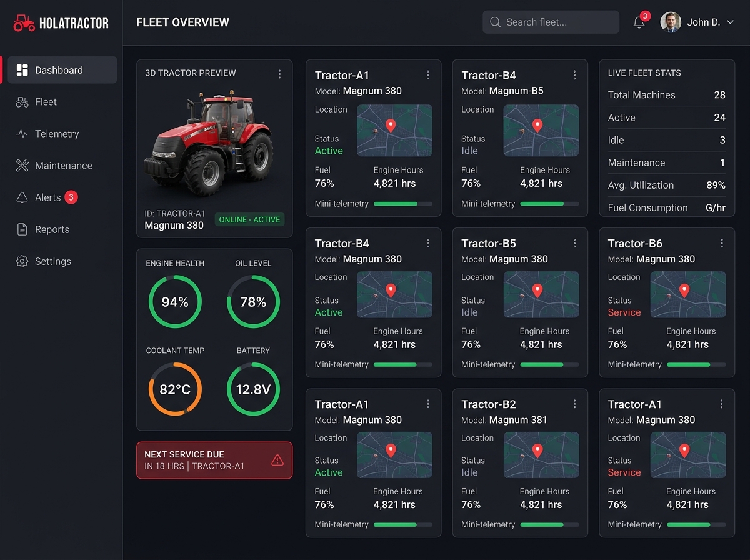Click the Mini-telemetry bar on Tractor-B6

(x=696, y=364)
